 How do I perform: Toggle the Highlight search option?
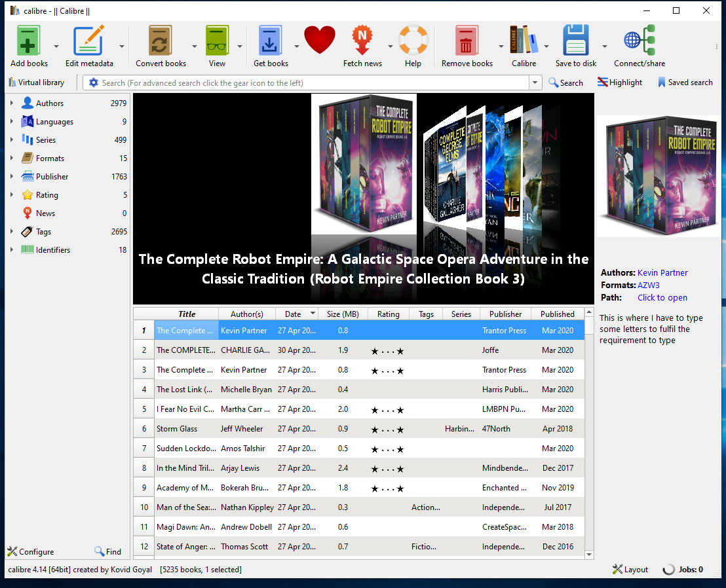click(x=619, y=83)
